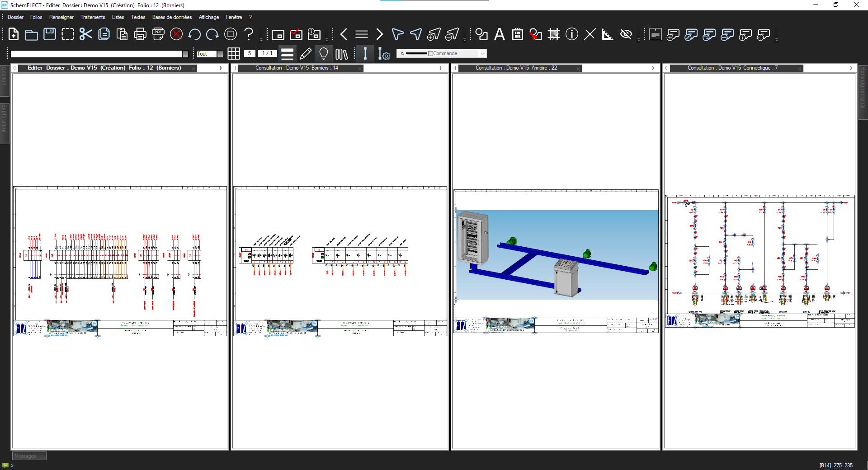The image size is (868, 470).
Task: Click the comment bubble with info icon
Action: (745, 34)
